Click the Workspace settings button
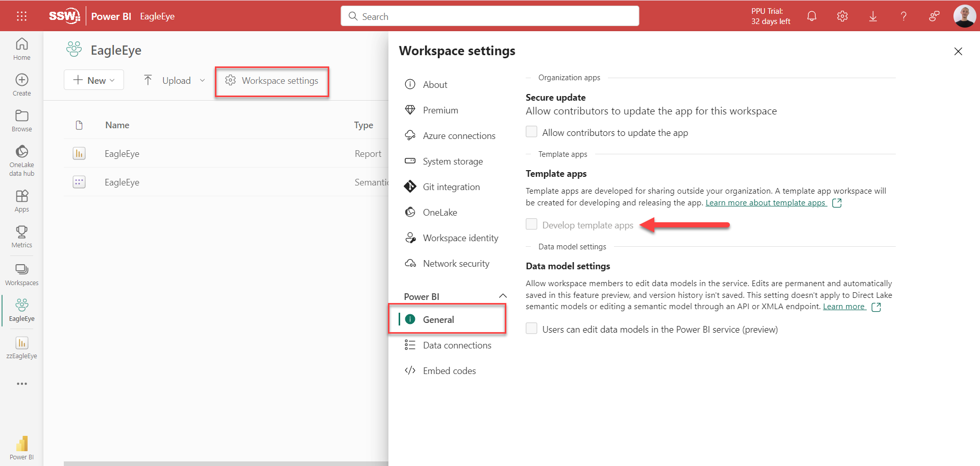This screenshot has width=980, height=466. click(272, 81)
